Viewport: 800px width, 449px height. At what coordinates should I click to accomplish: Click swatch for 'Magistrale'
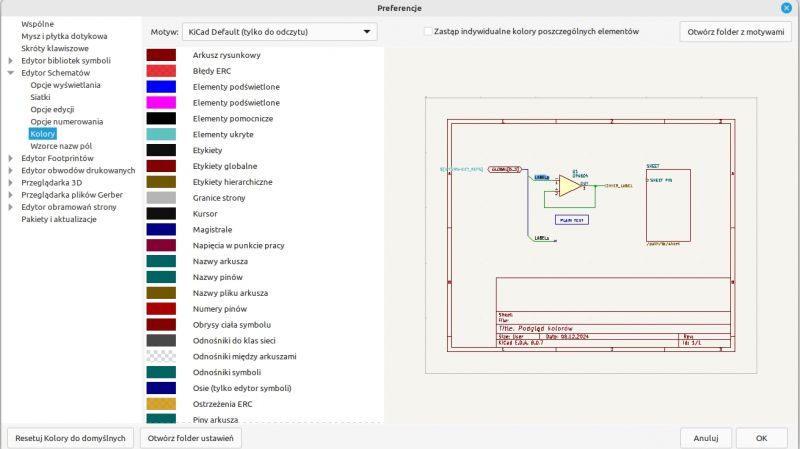tap(161, 229)
